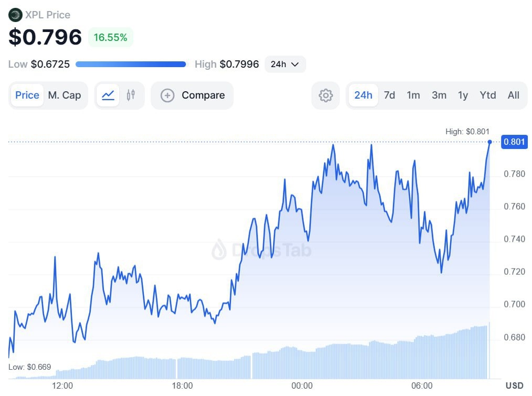532x396 pixels.
Task: Show the 3m timeframe
Action: [439, 95]
